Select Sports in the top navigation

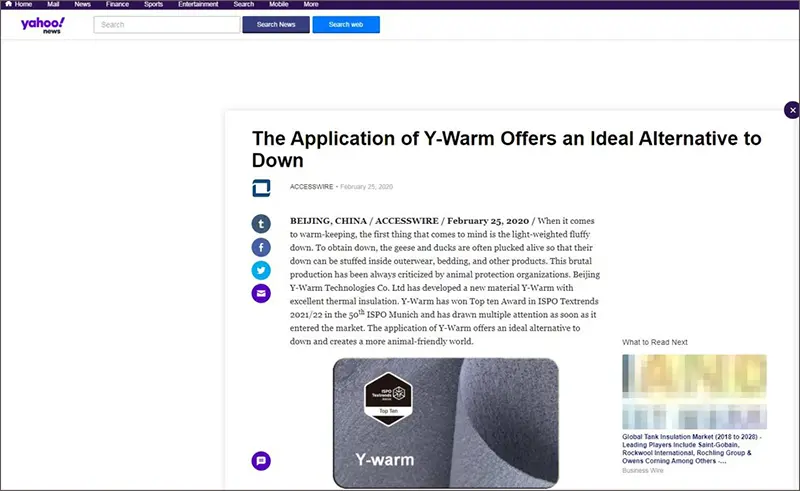pyautogui.click(x=153, y=4)
